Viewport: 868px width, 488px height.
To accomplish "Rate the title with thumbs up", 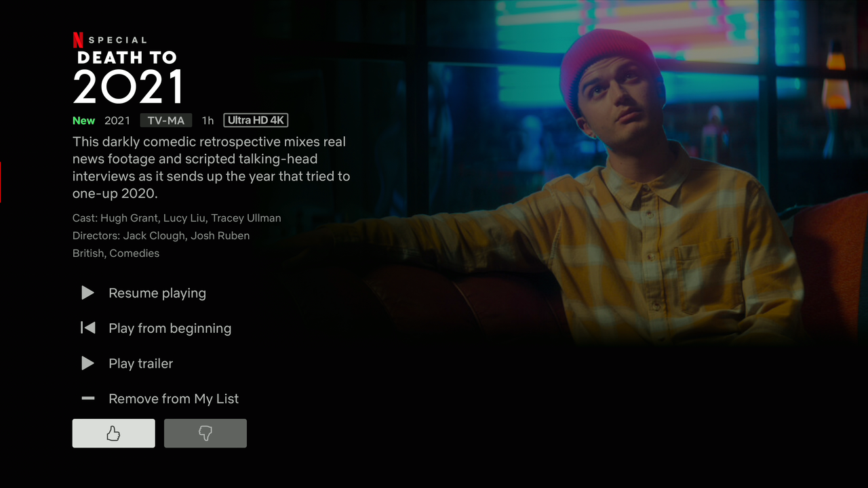I will point(113,433).
